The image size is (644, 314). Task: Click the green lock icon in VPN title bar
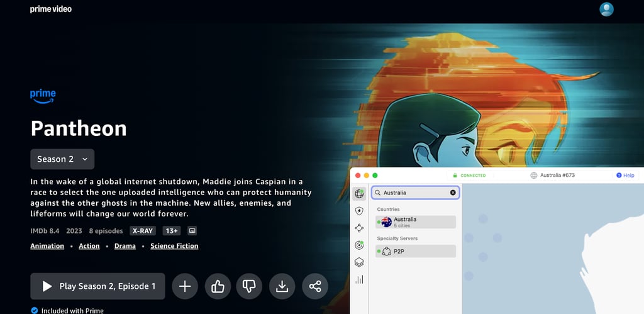coord(455,175)
